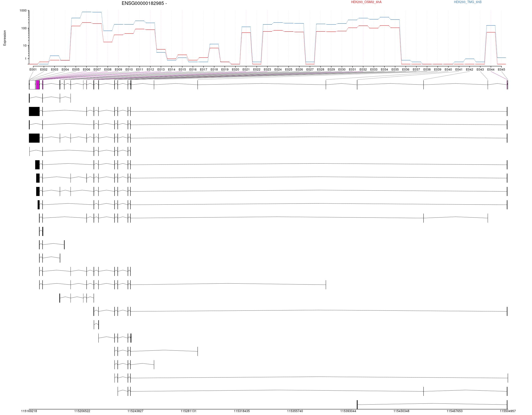Click exon label E038
532x415 pixels.
pos(427,69)
